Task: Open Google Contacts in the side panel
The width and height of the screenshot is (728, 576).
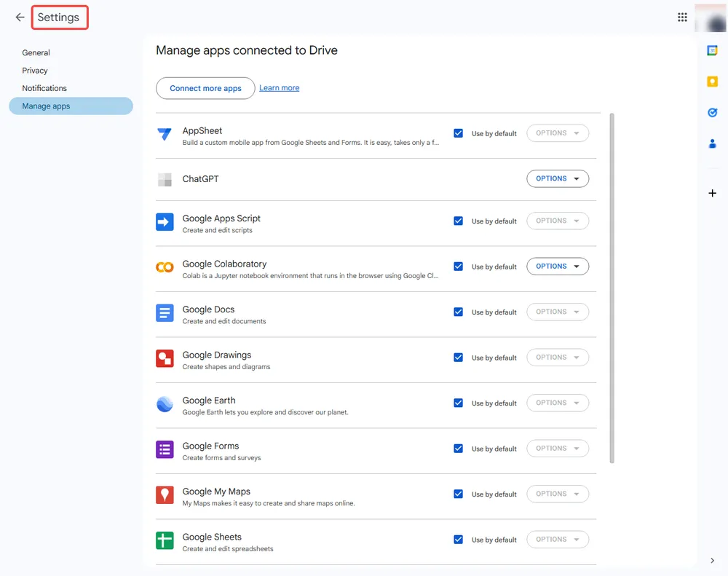Action: click(712, 144)
